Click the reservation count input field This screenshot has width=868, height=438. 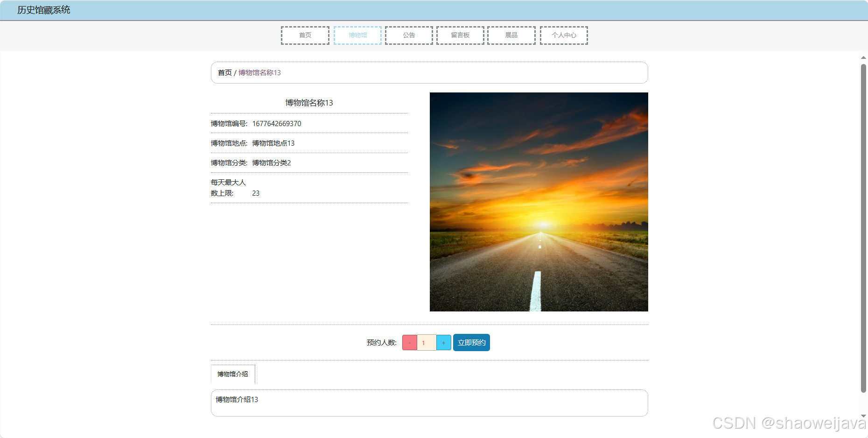[427, 343]
